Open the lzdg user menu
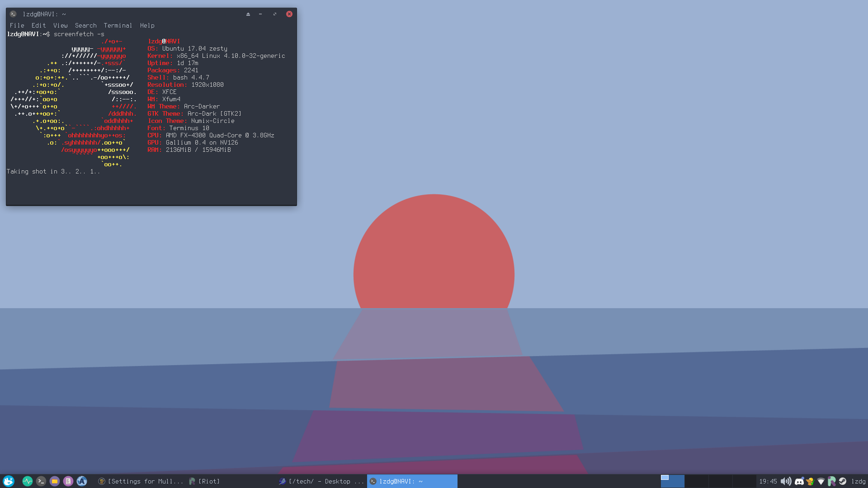 click(x=858, y=481)
